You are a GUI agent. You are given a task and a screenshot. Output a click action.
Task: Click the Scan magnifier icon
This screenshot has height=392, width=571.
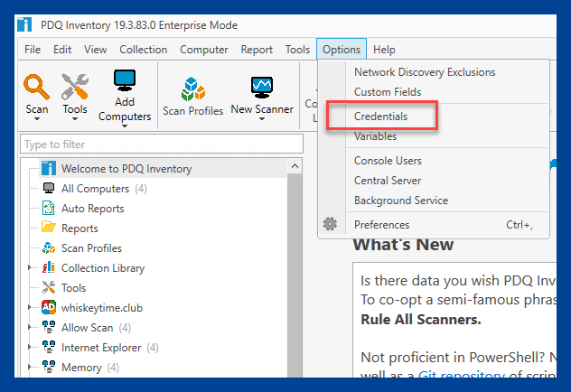click(36, 87)
